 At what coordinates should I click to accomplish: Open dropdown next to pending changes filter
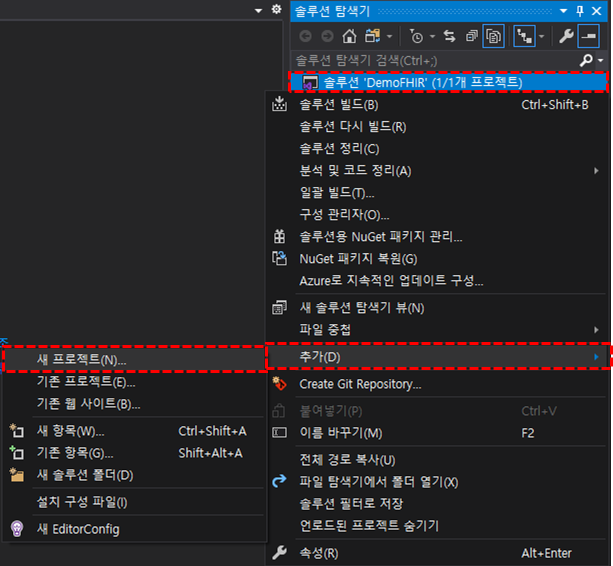pyautogui.click(x=432, y=37)
